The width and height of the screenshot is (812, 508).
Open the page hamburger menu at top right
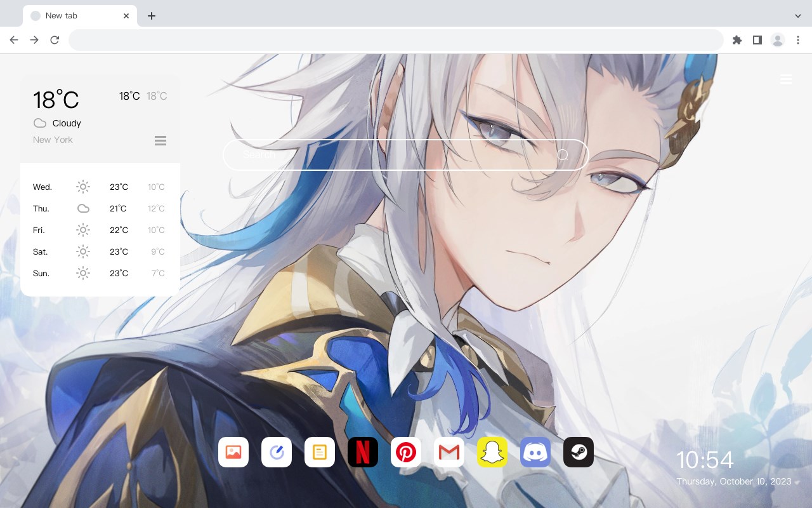pos(786,79)
